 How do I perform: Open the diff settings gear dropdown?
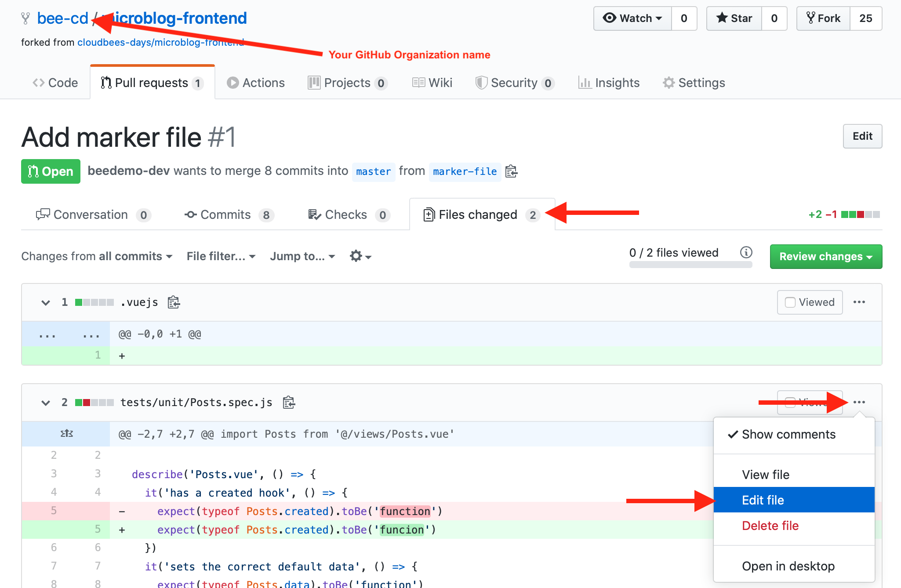360,256
